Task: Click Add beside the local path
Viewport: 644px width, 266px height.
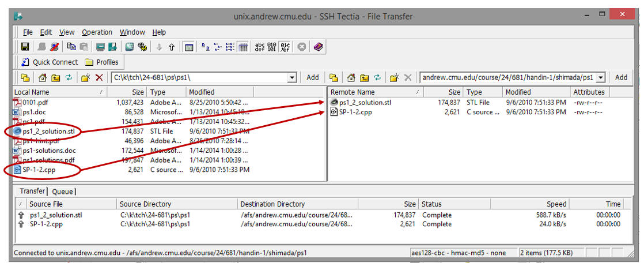Action: tap(313, 77)
